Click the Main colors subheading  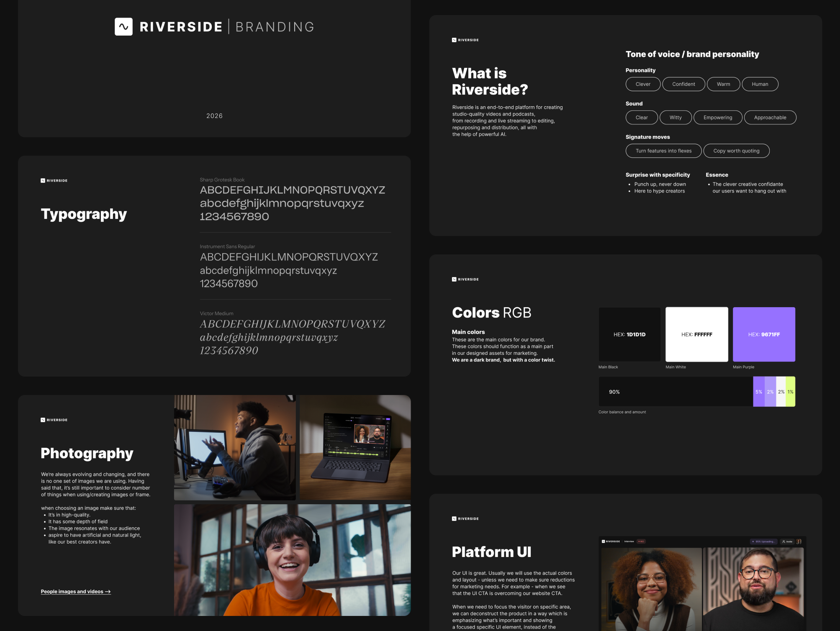468,332
